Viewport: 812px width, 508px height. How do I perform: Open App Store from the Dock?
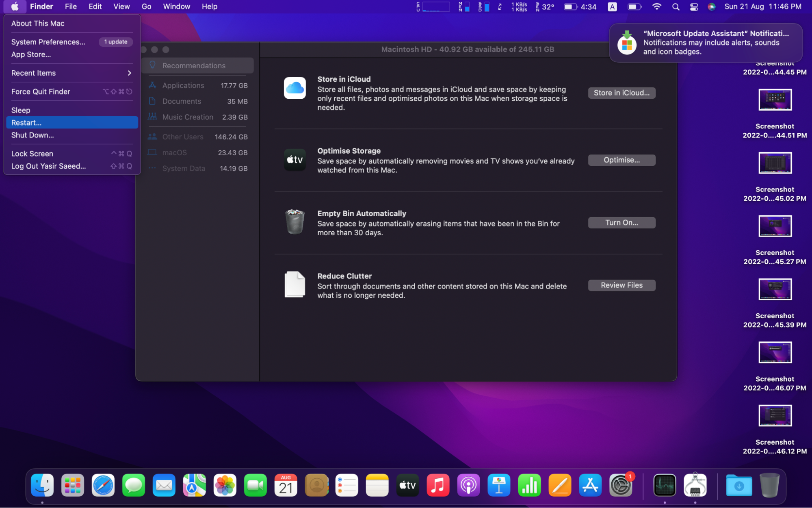pos(591,485)
